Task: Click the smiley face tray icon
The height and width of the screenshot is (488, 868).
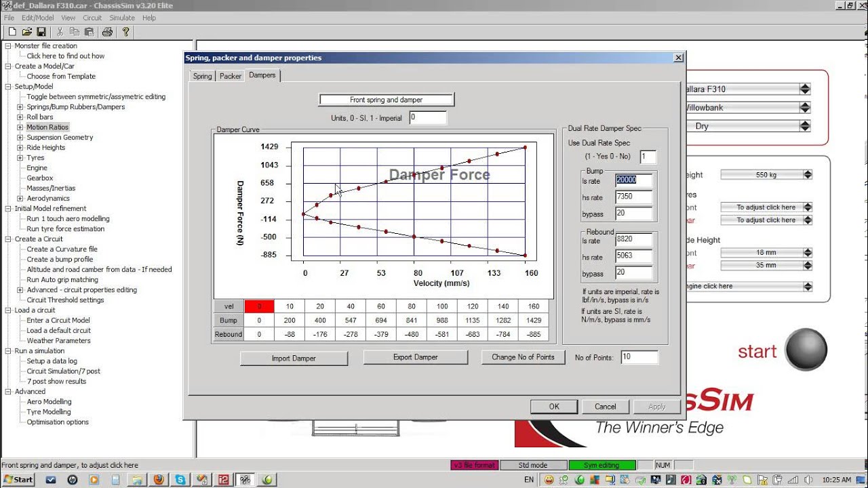Action: pyautogui.click(x=549, y=480)
